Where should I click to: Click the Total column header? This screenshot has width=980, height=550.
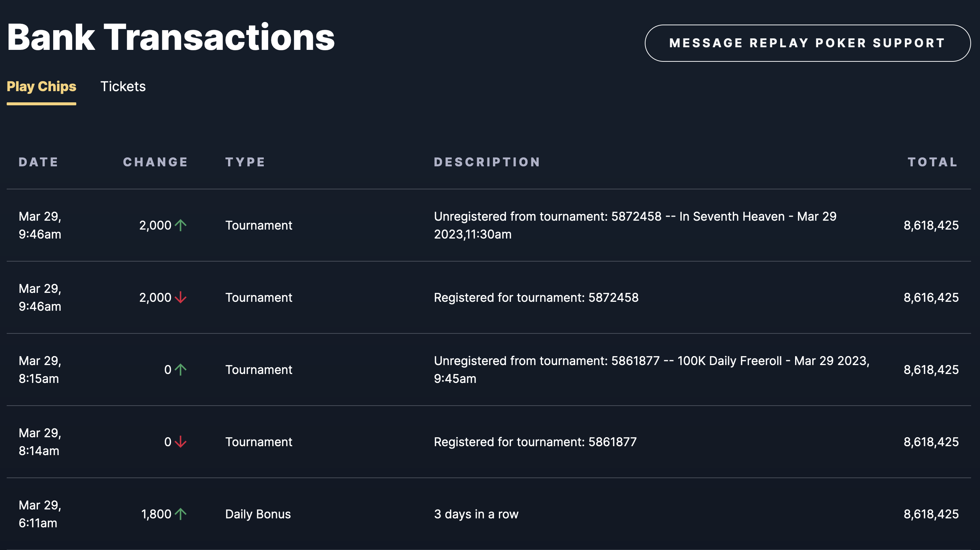[x=933, y=162]
